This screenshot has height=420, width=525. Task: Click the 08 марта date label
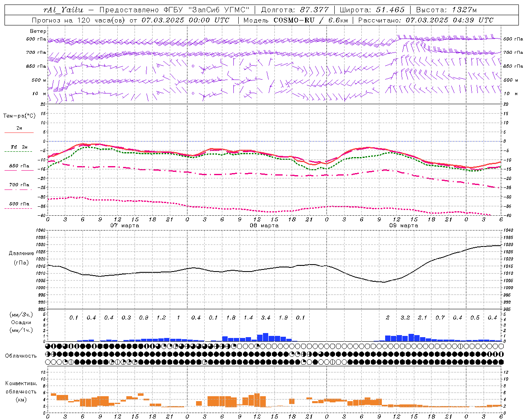pyautogui.click(x=264, y=226)
